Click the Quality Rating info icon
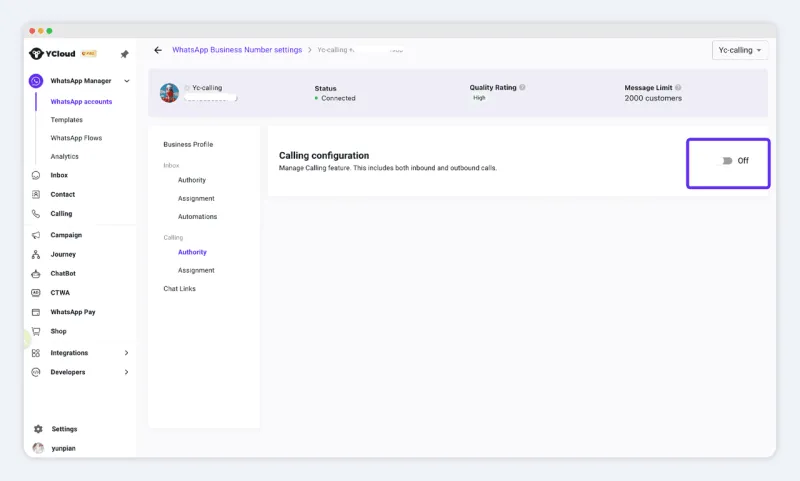The height and width of the screenshot is (481, 800). click(522, 87)
